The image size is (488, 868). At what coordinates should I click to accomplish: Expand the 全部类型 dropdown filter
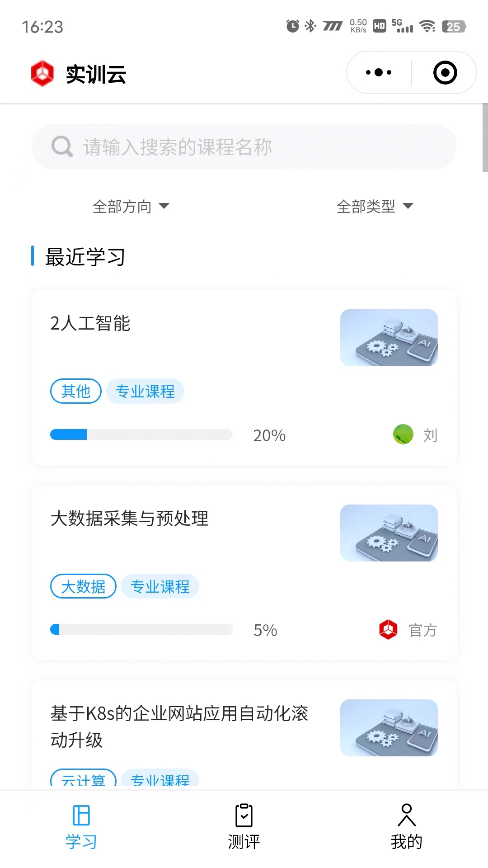click(375, 207)
